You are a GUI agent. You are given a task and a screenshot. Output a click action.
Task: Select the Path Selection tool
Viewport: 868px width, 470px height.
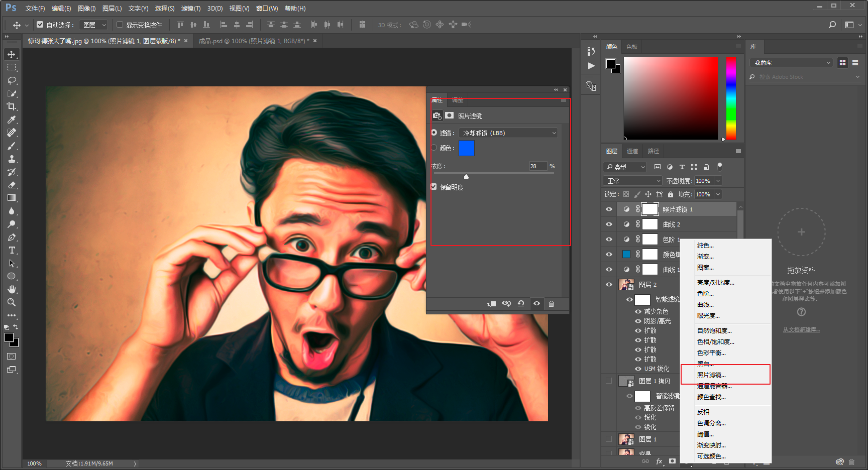coord(12,263)
